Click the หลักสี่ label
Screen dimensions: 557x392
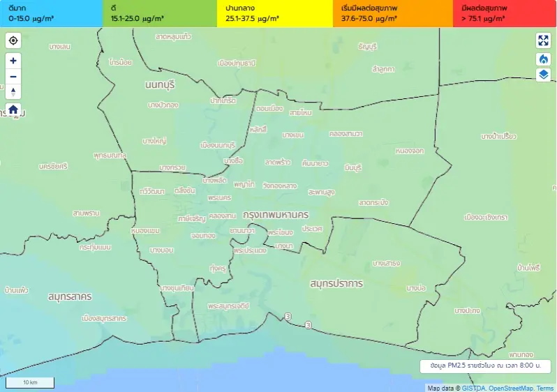258,130
